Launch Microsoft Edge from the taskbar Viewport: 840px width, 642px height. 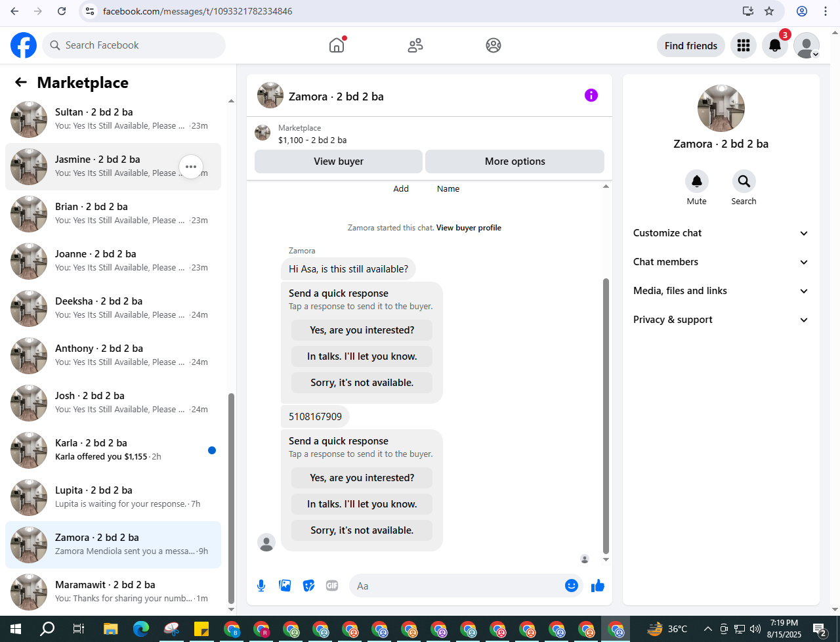141,629
